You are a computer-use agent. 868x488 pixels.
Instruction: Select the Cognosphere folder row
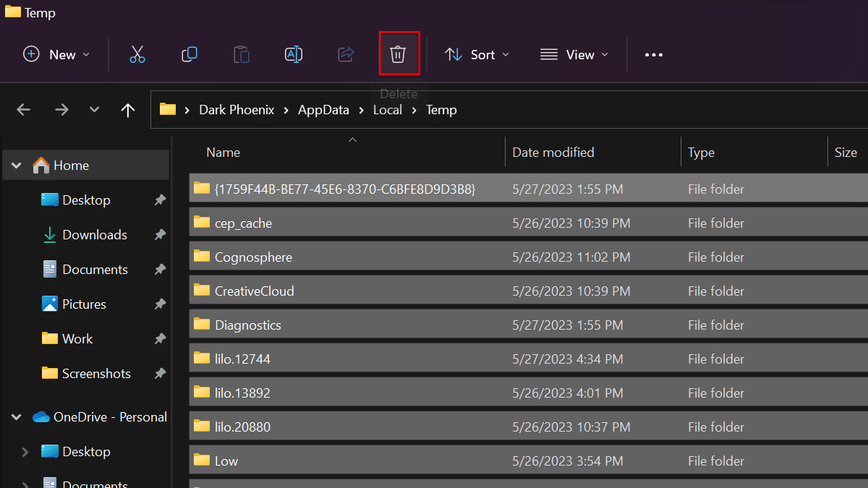[x=253, y=257]
